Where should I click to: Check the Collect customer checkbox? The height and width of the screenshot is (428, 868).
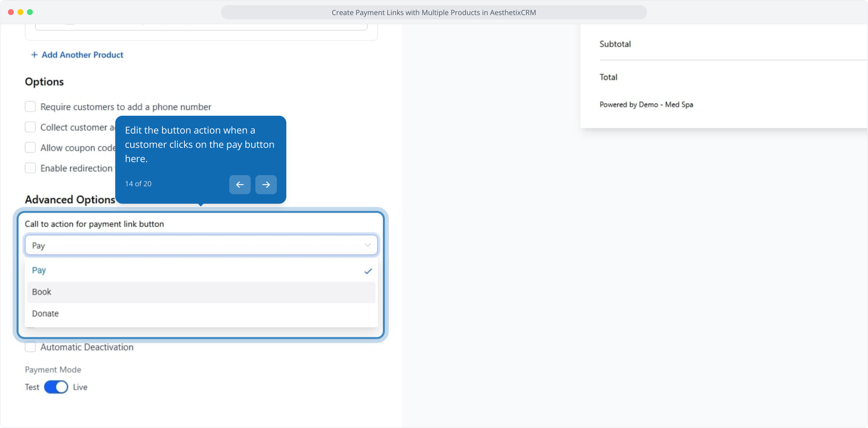tap(30, 127)
